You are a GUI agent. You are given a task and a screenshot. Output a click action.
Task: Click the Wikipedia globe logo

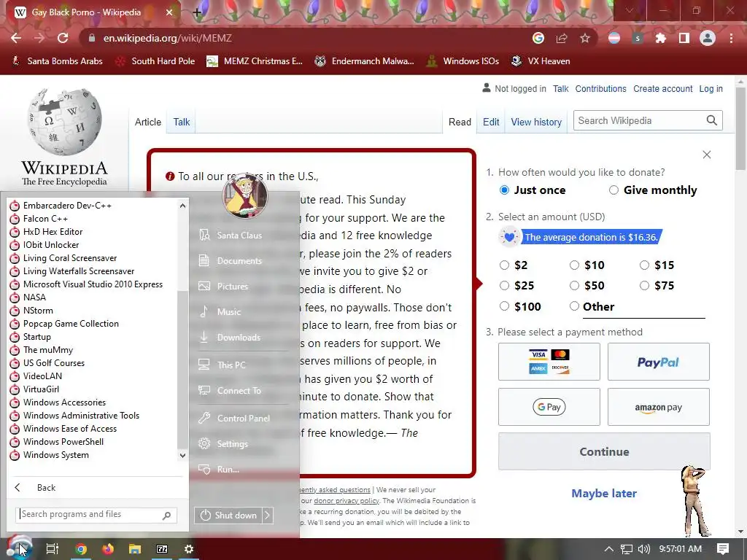[x=64, y=122]
